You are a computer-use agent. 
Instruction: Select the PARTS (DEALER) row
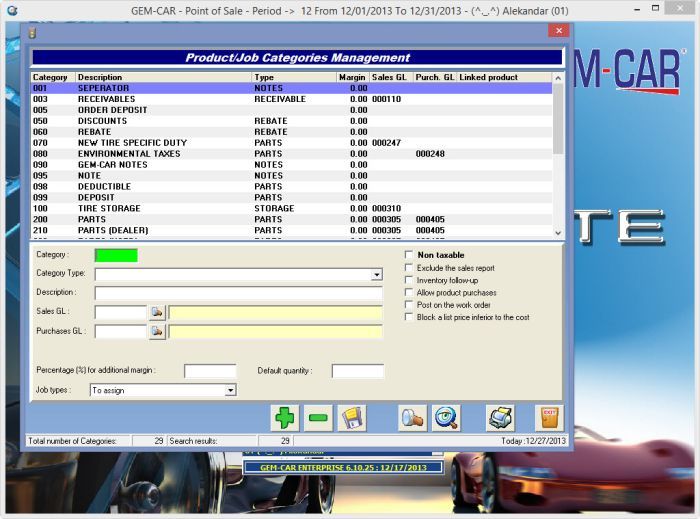[x=292, y=230]
